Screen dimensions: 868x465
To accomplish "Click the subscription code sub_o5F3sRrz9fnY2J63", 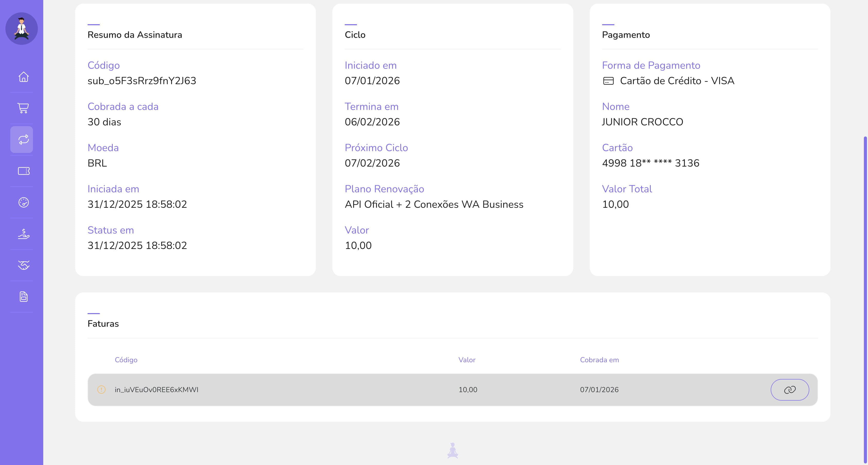I will click(142, 81).
